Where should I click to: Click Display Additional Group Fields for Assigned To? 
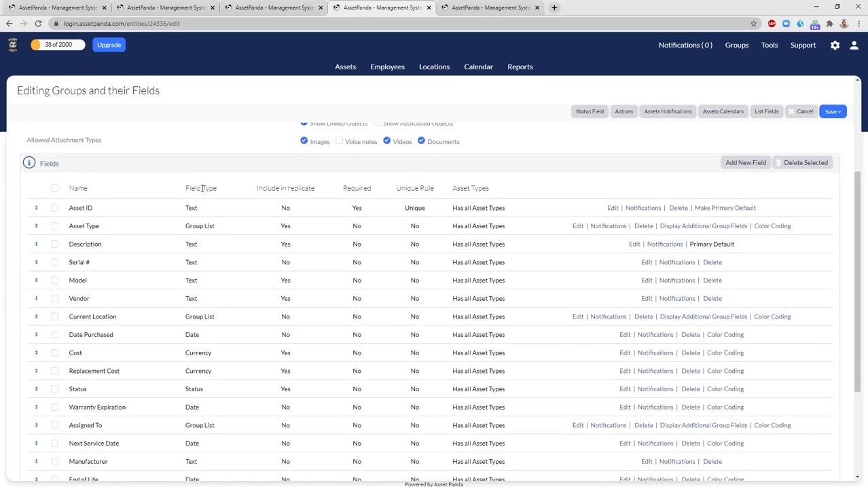pyautogui.click(x=704, y=425)
